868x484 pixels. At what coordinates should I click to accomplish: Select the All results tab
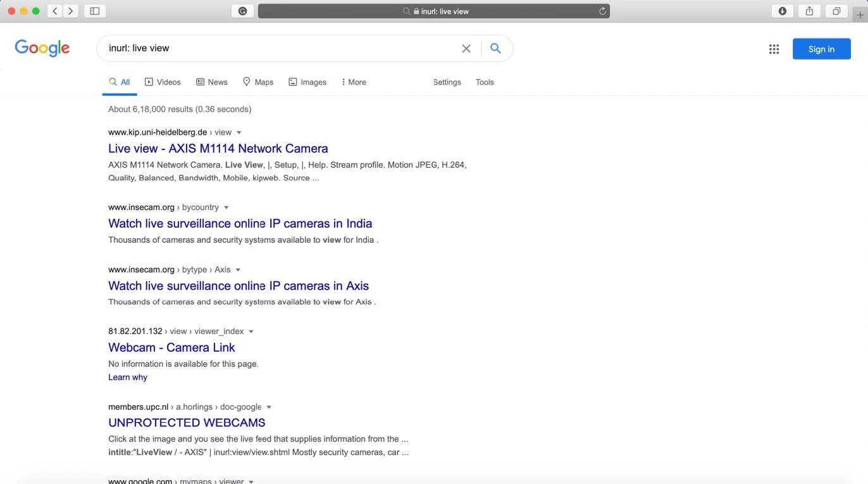click(x=120, y=82)
